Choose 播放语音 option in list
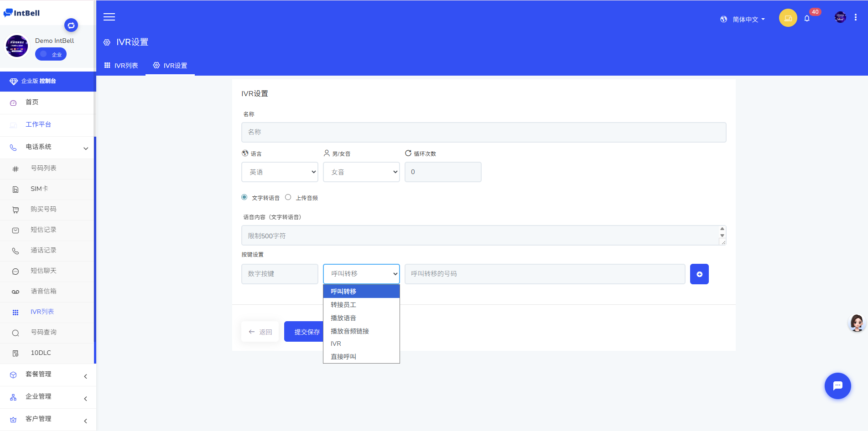The width and height of the screenshot is (868, 431). pyautogui.click(x=361, y=318)
